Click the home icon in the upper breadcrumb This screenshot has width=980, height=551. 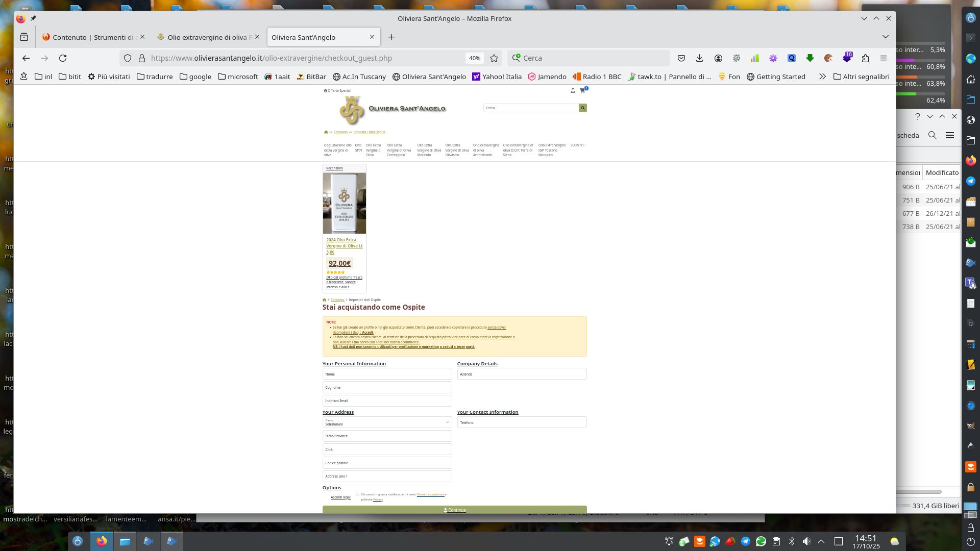[x=326, y=132]
